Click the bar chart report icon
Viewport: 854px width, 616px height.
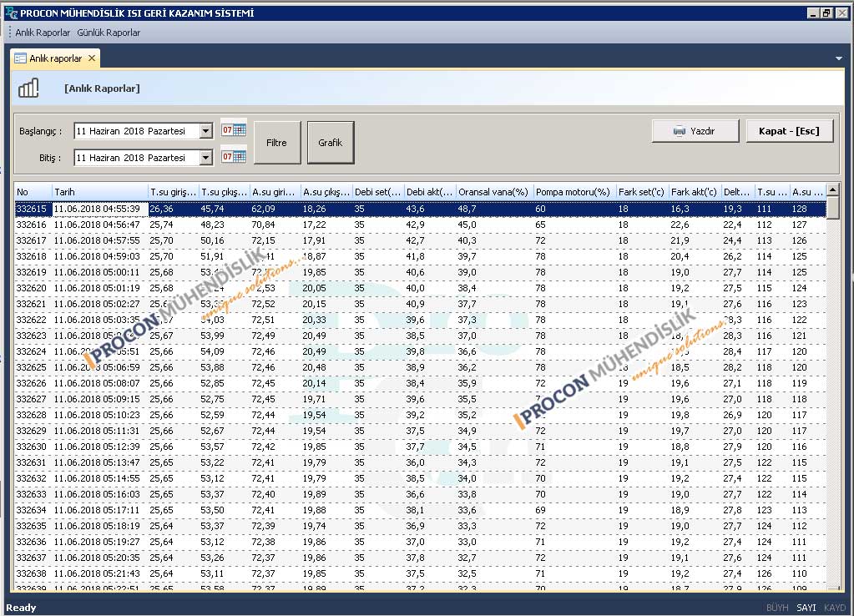(28, 88)
